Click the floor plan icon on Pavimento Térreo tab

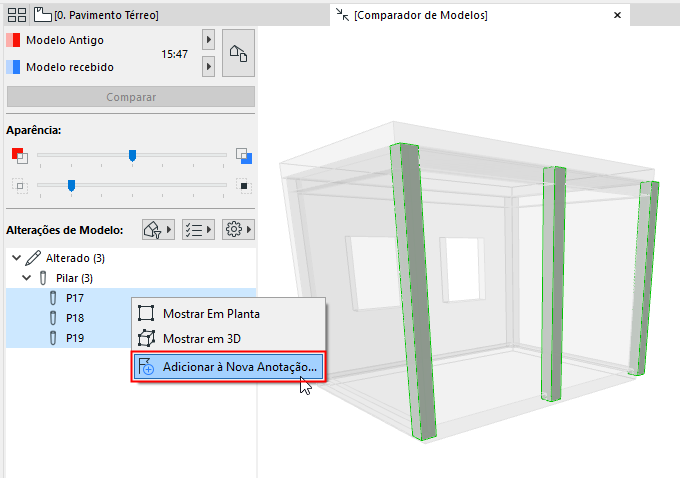(42, 15)
